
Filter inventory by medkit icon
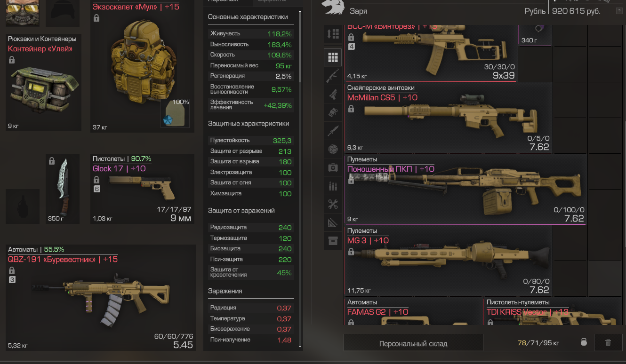pos(333,167)
